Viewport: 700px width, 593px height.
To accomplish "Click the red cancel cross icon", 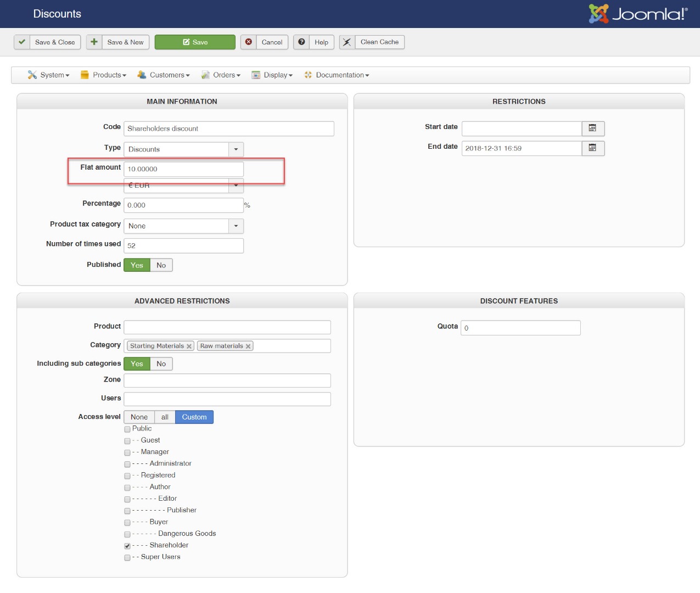I will (249, 42).
